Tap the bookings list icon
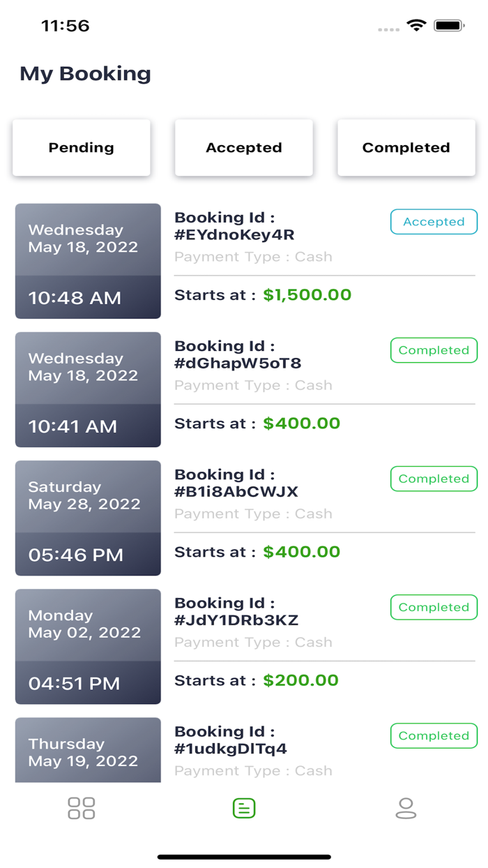The image size is (488, 868). point(244,808)
